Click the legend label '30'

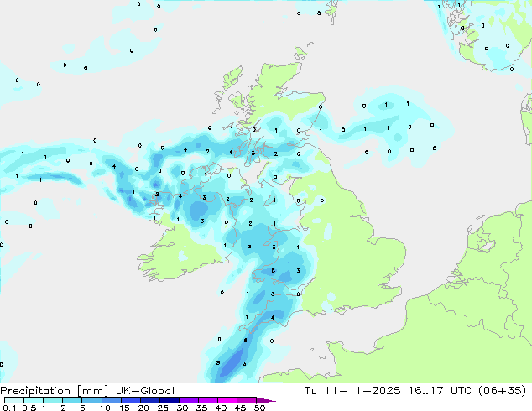pos(182,408)
